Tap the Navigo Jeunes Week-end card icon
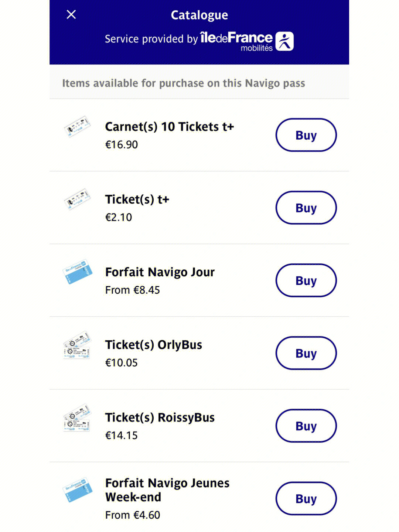Viewport: 399px width, 532px height. [77, 490]
